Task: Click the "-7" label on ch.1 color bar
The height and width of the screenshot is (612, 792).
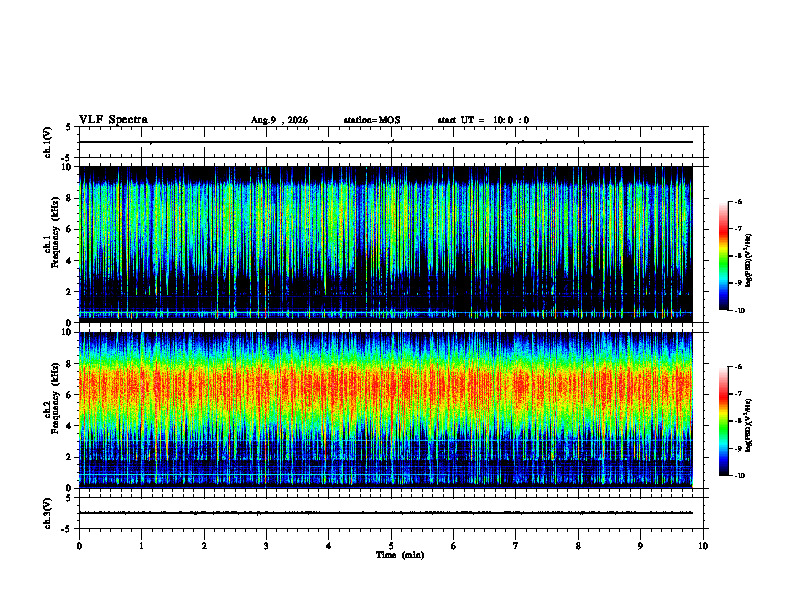Action: (x=738, y=229)
